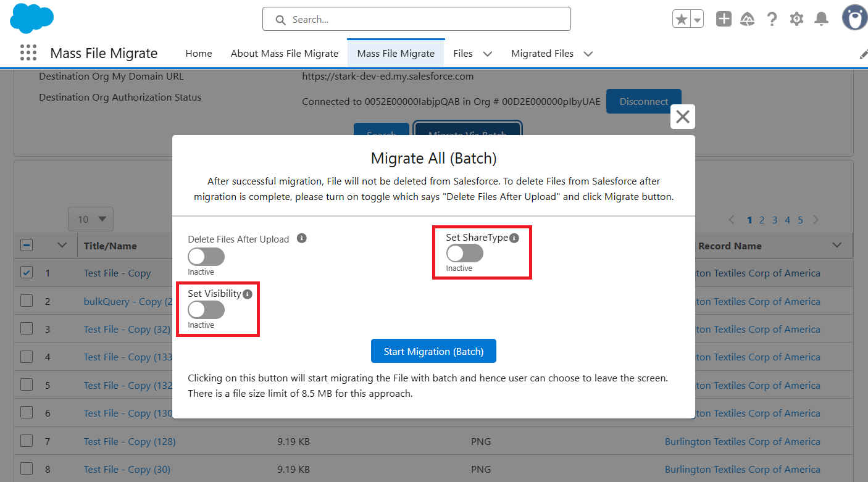Click inside the global Search field

417,19
